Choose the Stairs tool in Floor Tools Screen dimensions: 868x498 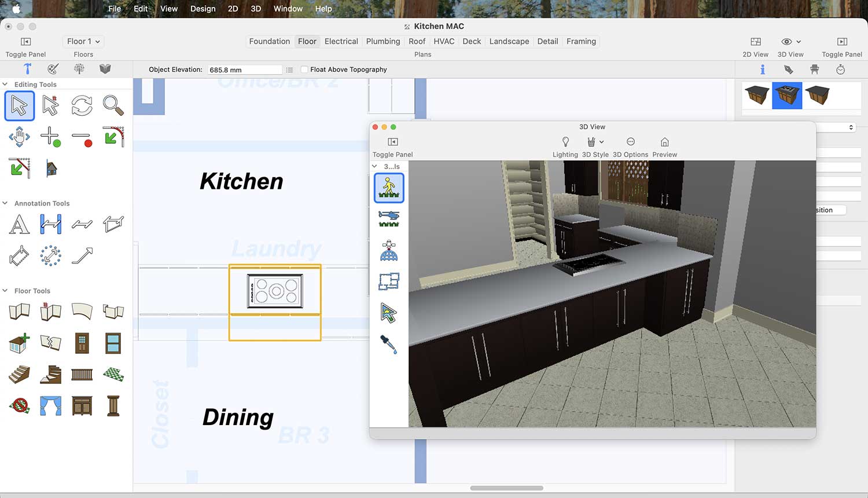click(x=19, y=375)
